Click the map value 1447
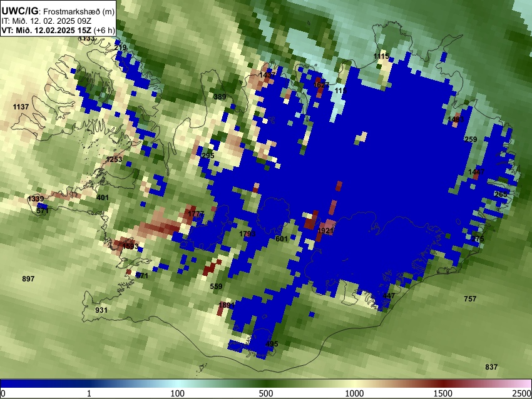The image size is (532, 399). point(476,172)
